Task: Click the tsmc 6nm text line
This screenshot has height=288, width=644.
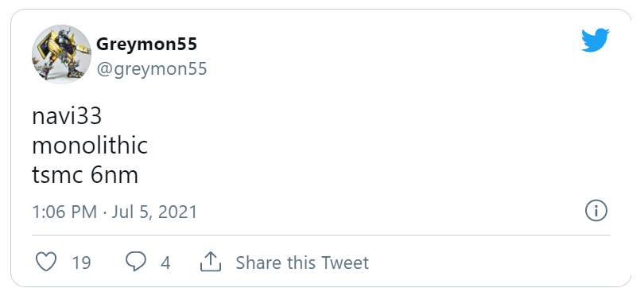Action: [x=85, y=175]
